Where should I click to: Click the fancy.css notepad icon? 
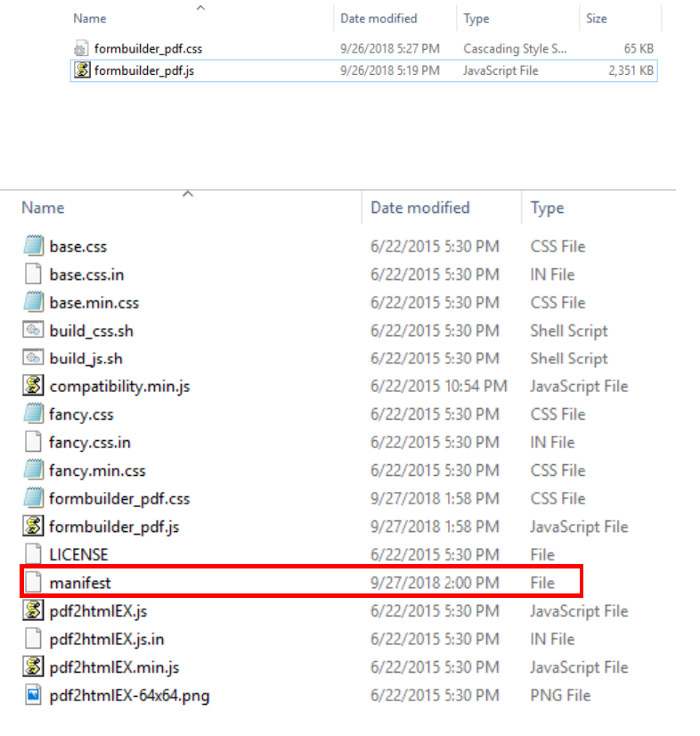coord(33,414)
